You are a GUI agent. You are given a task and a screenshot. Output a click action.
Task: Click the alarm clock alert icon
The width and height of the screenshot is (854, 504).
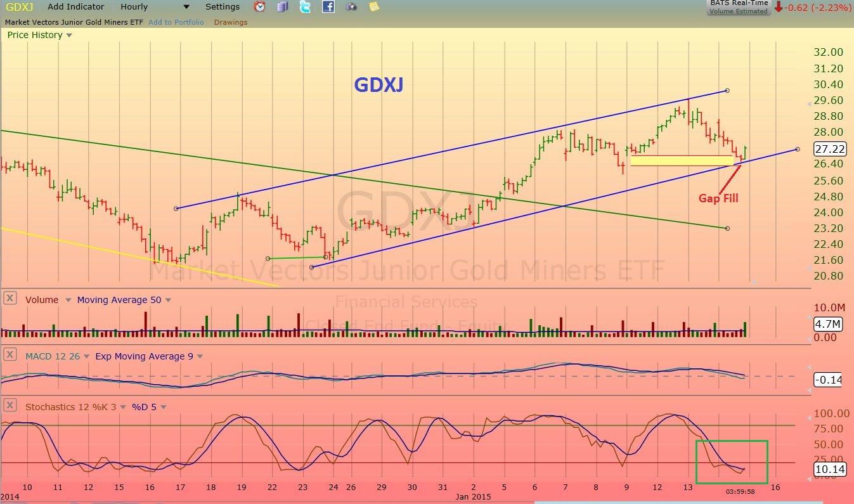pyautogui.click(x=260, y=7)
